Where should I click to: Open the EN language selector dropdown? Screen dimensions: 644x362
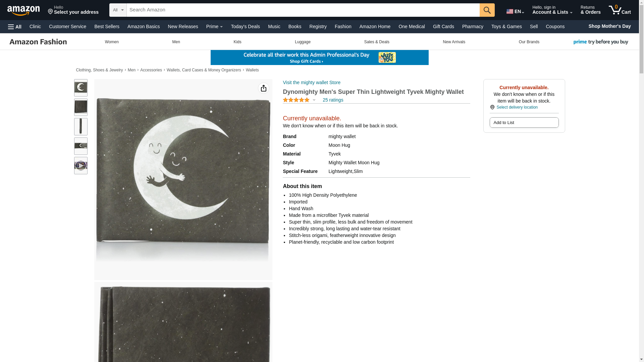click(x=515, y=11)
